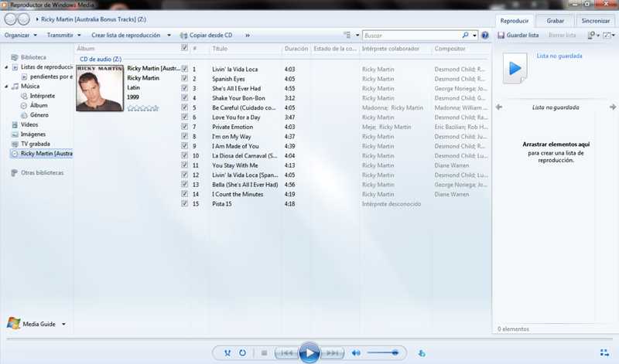Click the stop playback button
This screenshot has height=364, width=619.
point(264,353)
